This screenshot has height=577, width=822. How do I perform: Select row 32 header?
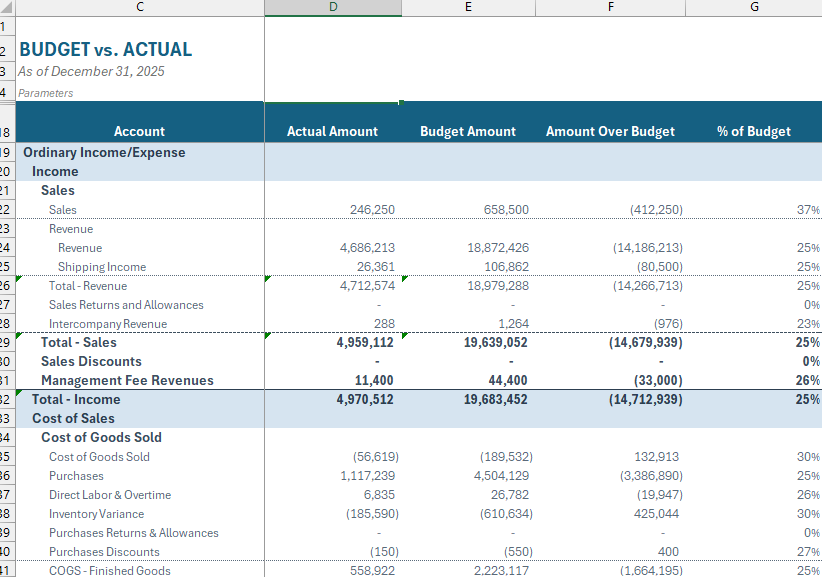coord(9,399)
